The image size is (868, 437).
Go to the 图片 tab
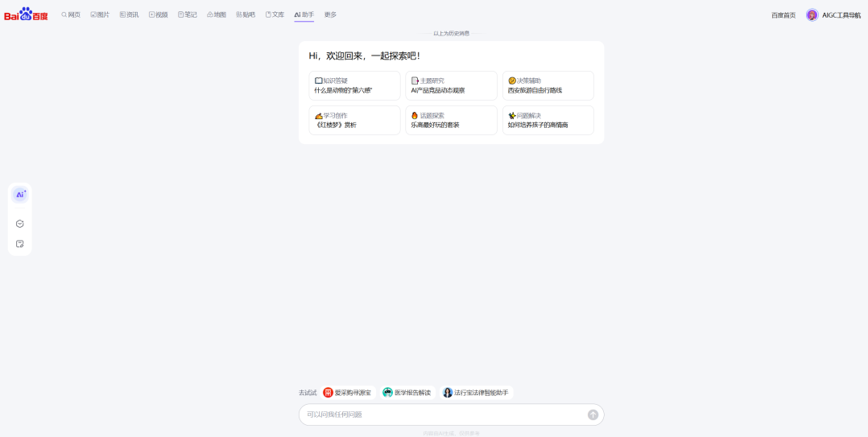coord(100,14)
